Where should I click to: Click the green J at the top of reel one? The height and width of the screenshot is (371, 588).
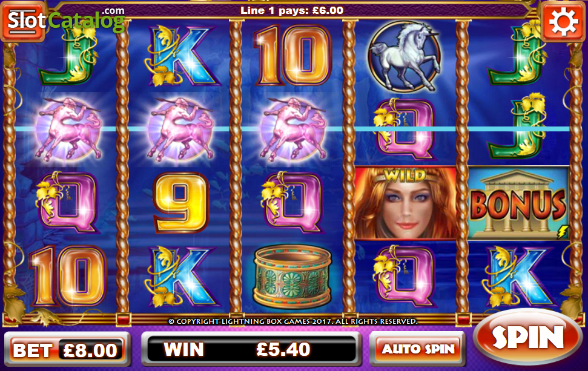[x=68, y=56]
